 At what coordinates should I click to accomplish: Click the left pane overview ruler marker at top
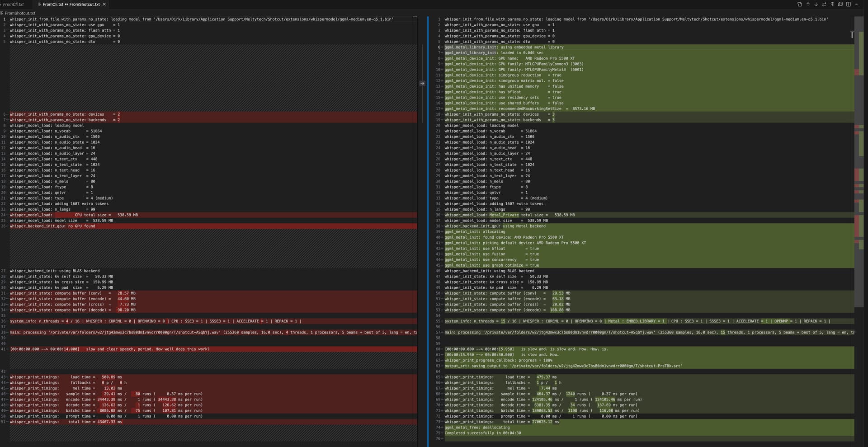(x=415, y=17)
